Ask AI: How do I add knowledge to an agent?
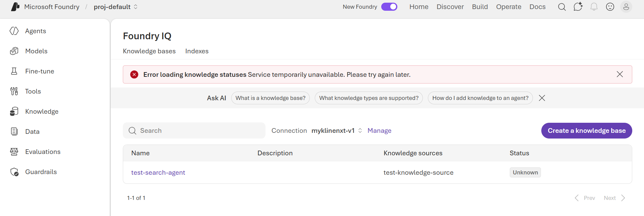 coord(480,98)
